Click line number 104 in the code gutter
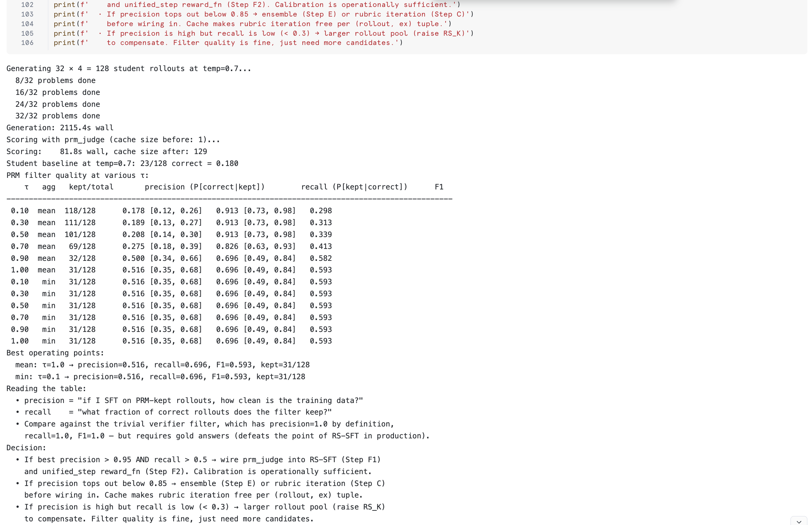The height and width of the screenshot is (525, 812). pos(27,24)
